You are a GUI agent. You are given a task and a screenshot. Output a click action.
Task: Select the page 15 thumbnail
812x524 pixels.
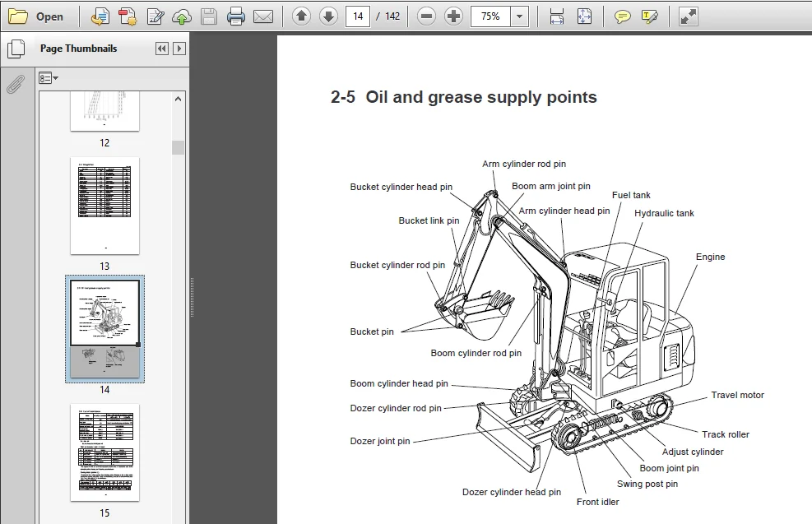tap(104, 452)
